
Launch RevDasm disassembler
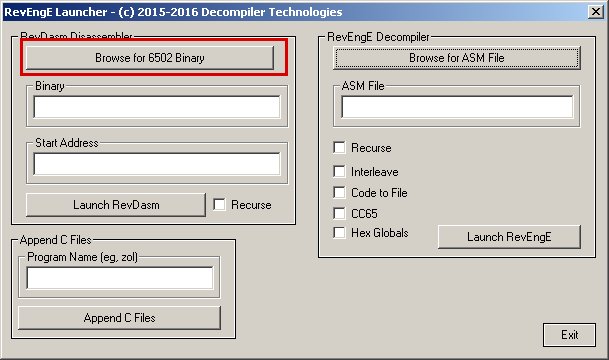116,205
